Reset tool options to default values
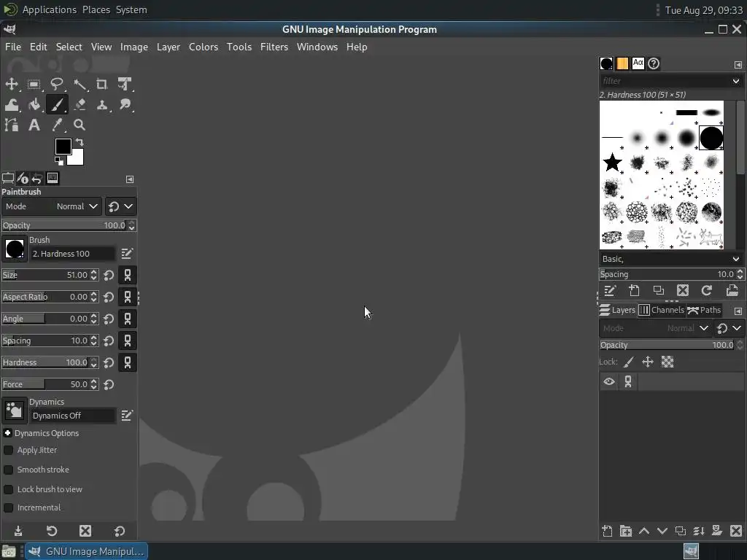The width and height of the screenshot is (747, 560). tap(120, 531)
